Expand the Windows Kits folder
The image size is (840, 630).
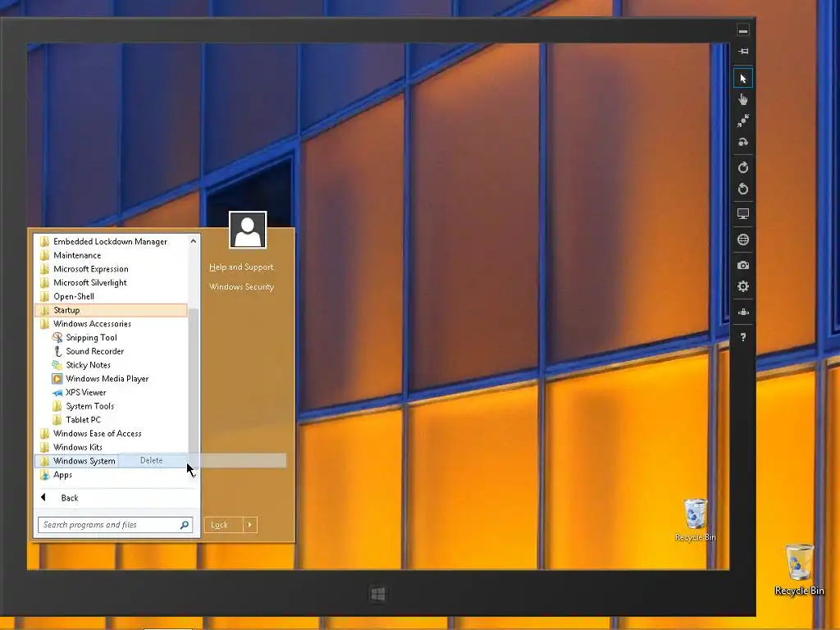click(111, 447)
